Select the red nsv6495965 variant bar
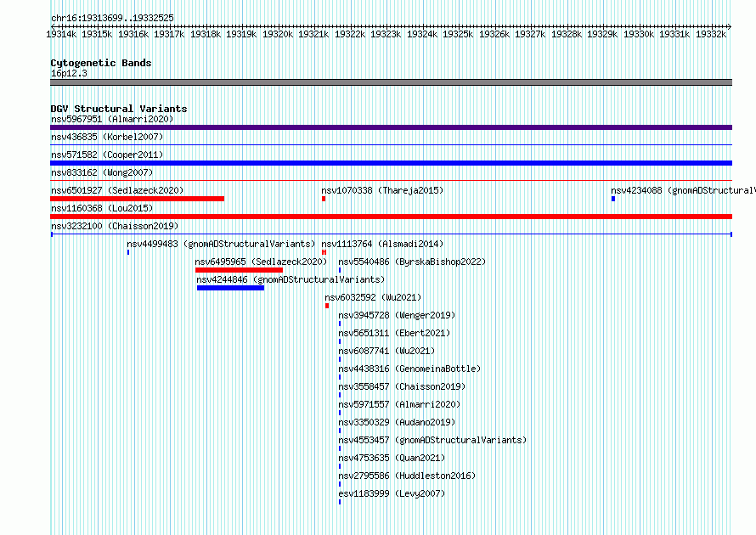 tap(239, 270)
